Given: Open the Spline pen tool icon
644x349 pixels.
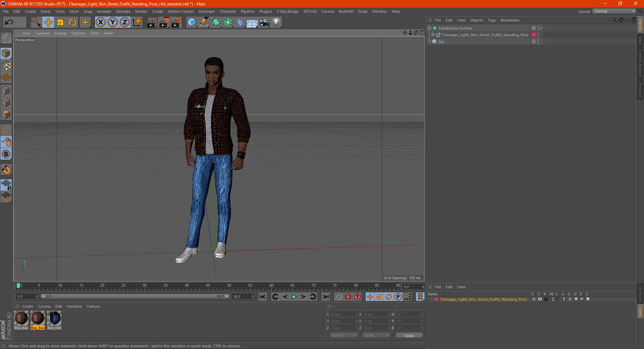Looking at the screenshot, I should [204, 22].
